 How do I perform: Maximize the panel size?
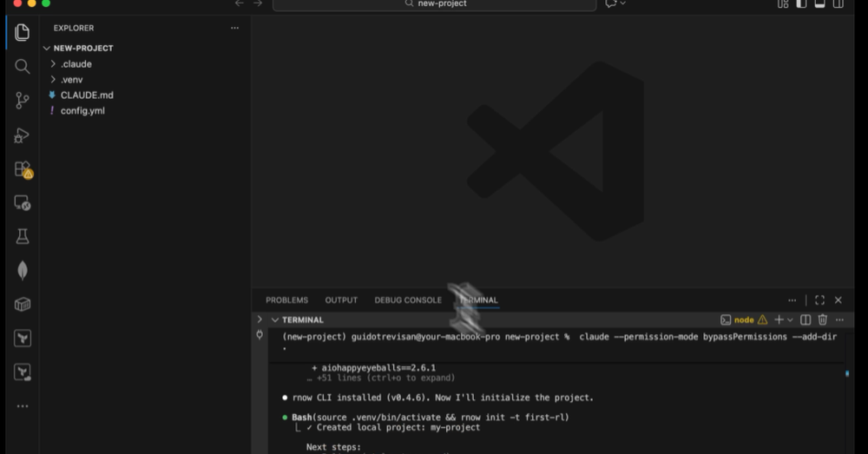(x=820, y=300)
